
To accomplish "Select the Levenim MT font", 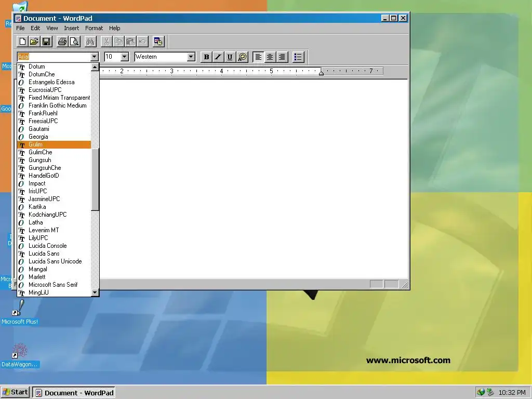I will (54, 230).
